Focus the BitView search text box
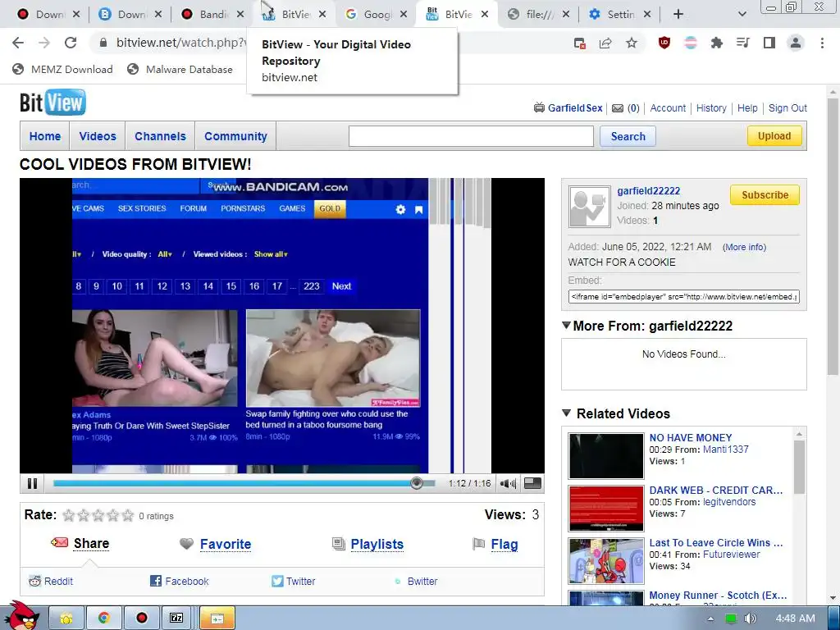 tap(471, 136)
